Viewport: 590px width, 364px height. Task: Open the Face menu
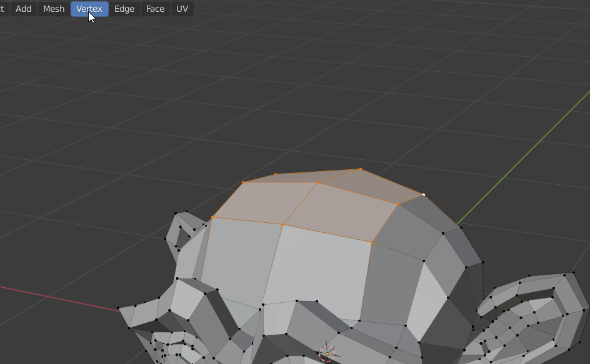pyautogui.click(x=156, y=9)
